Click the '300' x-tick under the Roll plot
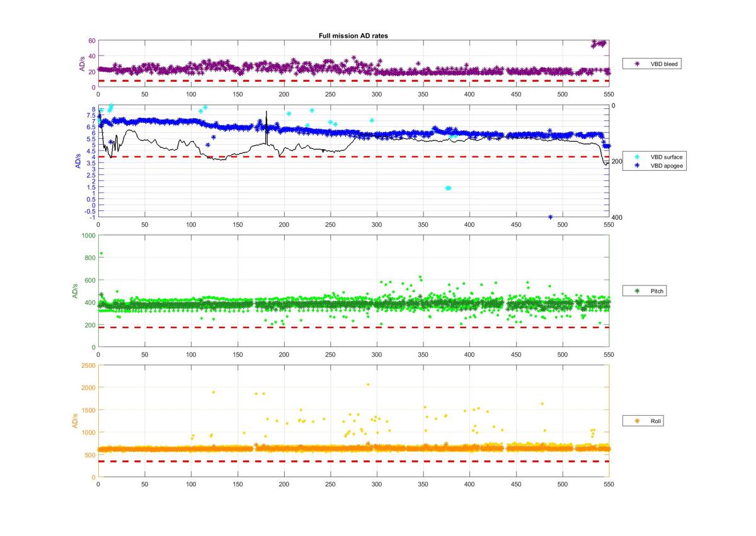This screenshot has width=756, height=536. pos(377,484)
